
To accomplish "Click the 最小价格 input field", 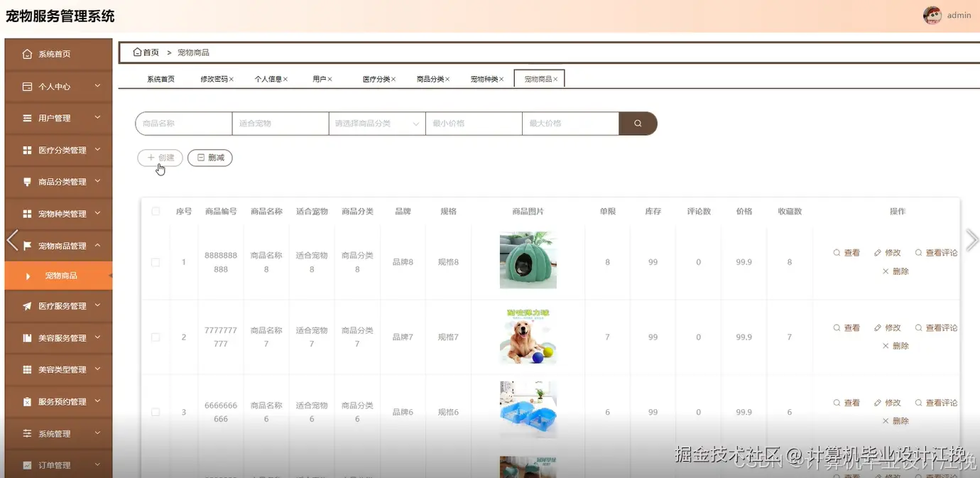I will [474, 124].
